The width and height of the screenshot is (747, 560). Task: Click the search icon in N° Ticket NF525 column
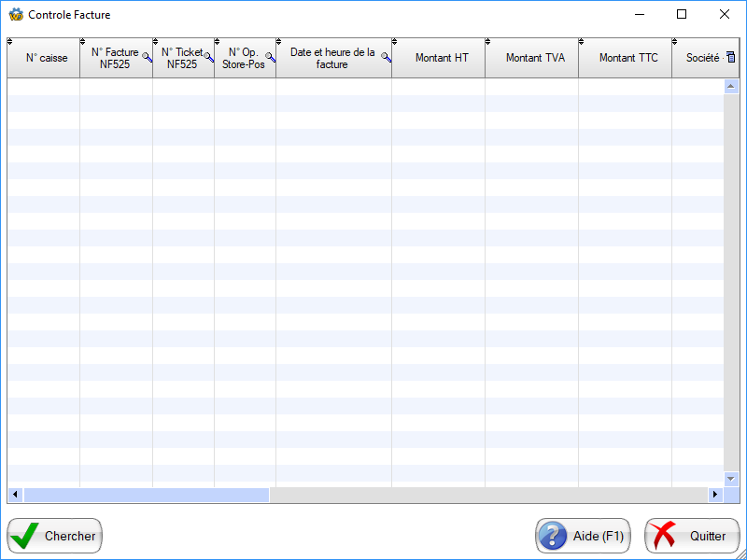coord(208,58)
